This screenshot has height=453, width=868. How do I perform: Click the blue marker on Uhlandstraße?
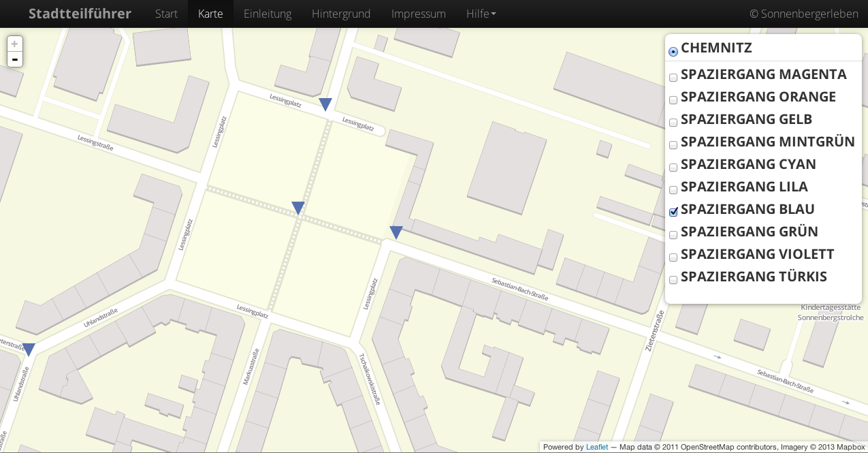(x=29, y=349)
